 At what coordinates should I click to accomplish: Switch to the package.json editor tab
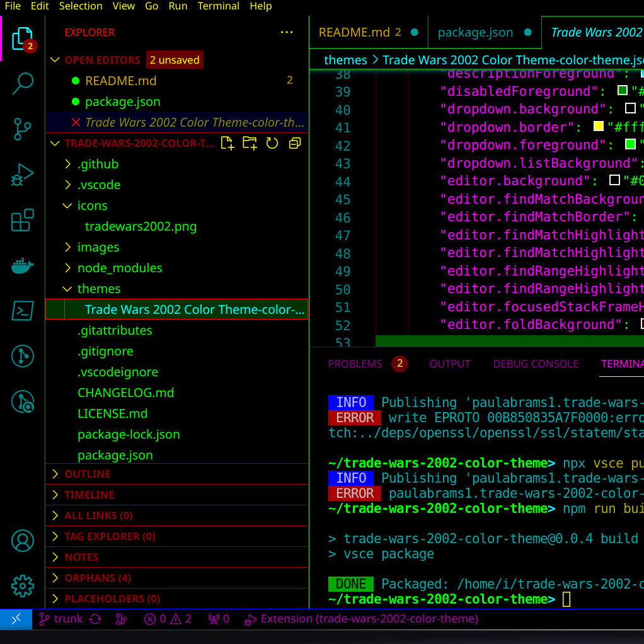[x=485, y=32]
